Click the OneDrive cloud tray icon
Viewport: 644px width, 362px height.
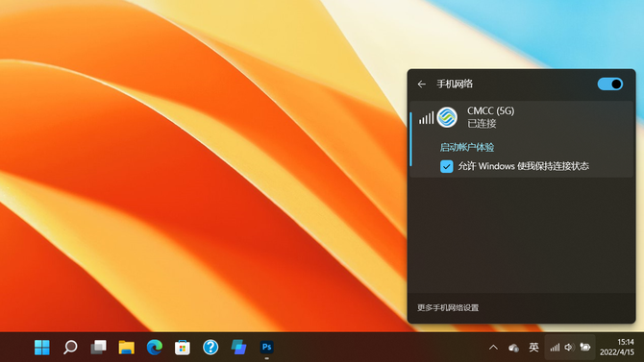[513, 348]
